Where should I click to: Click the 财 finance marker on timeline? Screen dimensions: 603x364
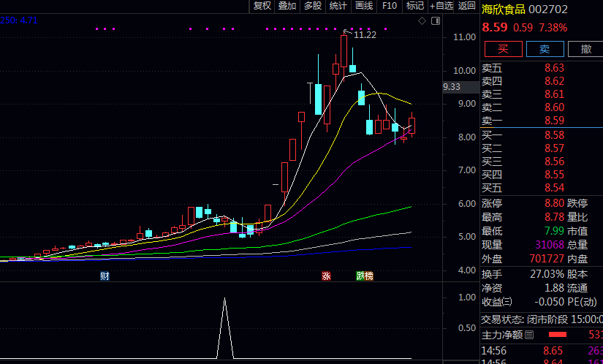click(x=105, y=276)
